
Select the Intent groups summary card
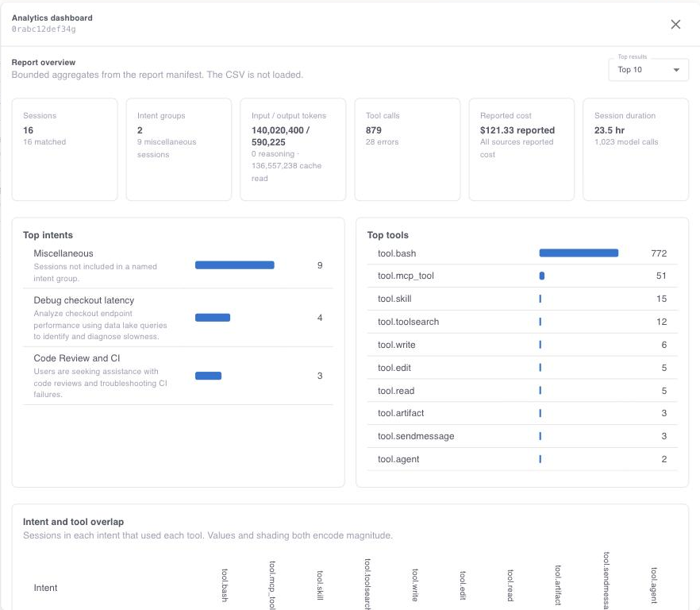[179, 149]
